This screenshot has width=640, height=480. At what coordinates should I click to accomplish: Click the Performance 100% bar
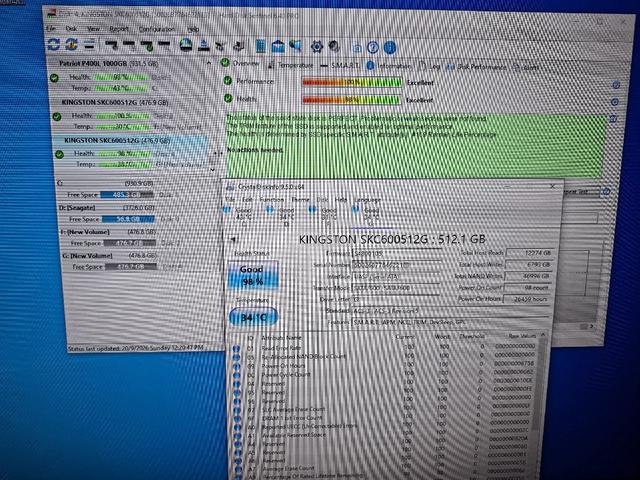point(351,82)
